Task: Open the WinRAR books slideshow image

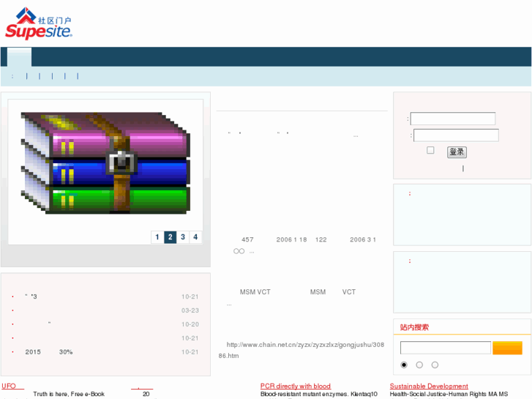Action: 105,163
